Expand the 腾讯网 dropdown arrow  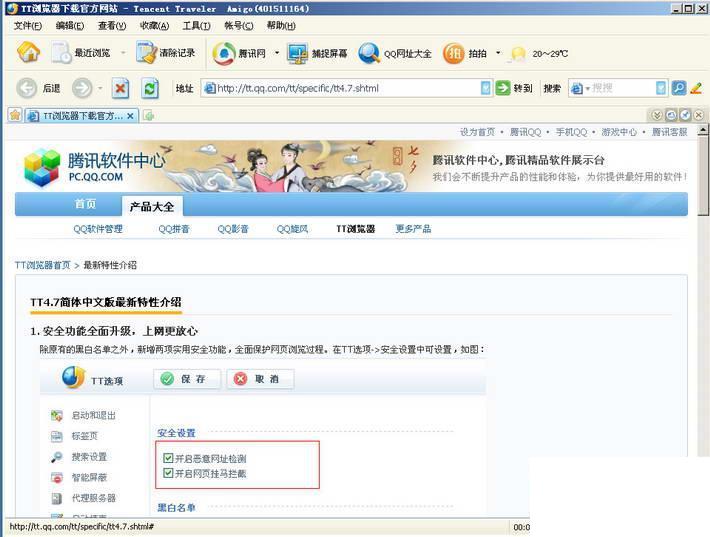tap(277, 53)
